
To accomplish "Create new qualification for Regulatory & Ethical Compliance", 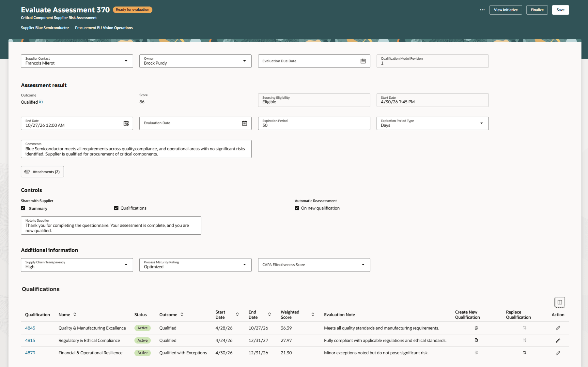I will pyautogui.click(x=476, y=340).
